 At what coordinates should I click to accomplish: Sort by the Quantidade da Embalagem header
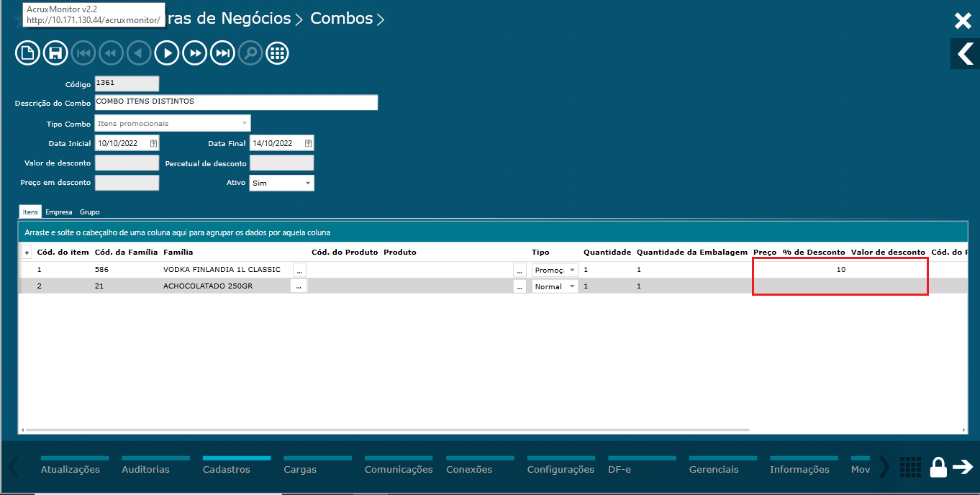coord(692,253)
